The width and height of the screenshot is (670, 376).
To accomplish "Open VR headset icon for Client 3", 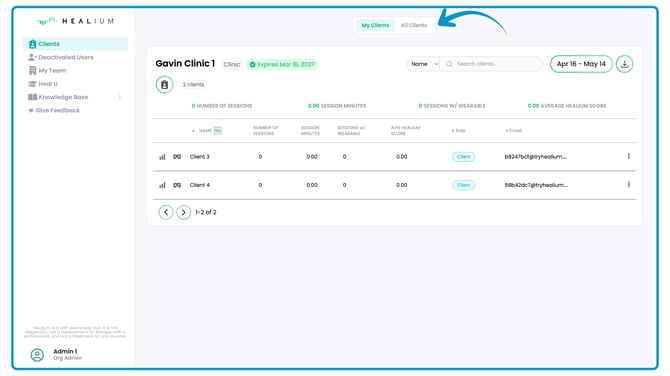I will [177, 157].
